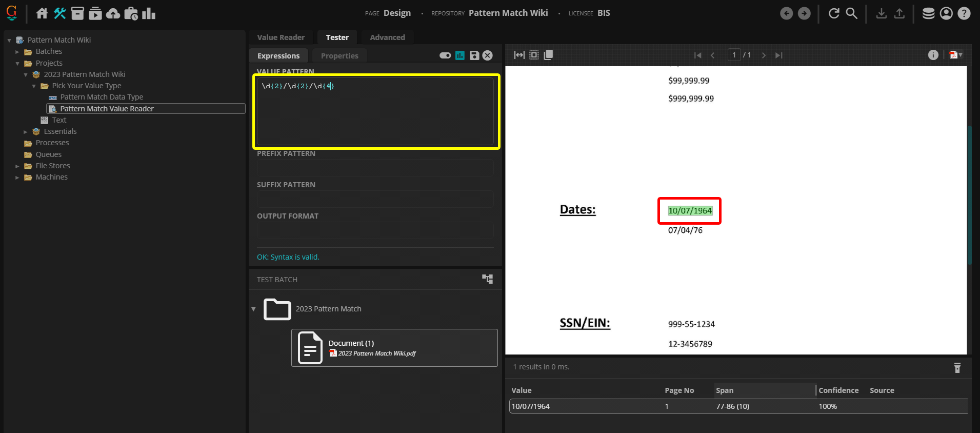
Task: Open the briefcase-with-clock icon in top toolbar
Action: click(131, 13)
